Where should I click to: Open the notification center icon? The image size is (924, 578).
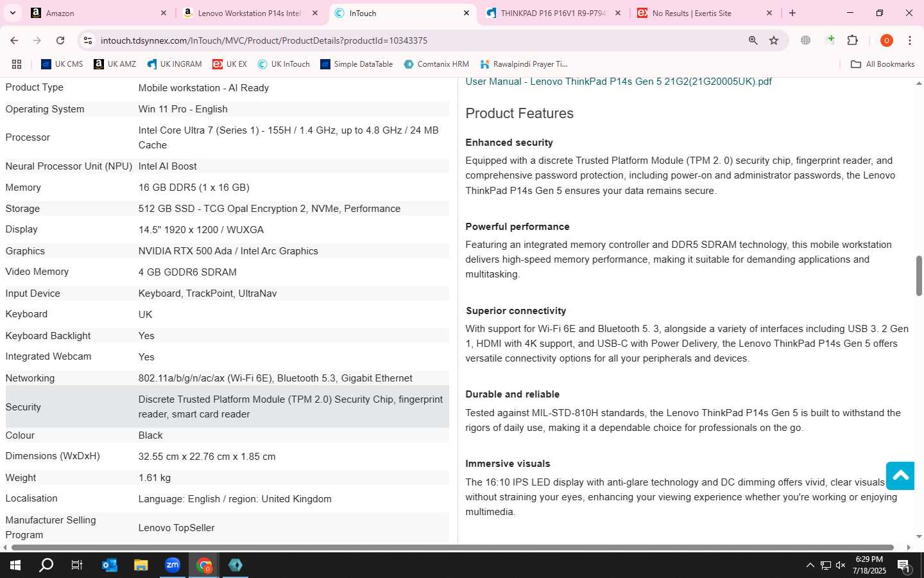[903, 566]
